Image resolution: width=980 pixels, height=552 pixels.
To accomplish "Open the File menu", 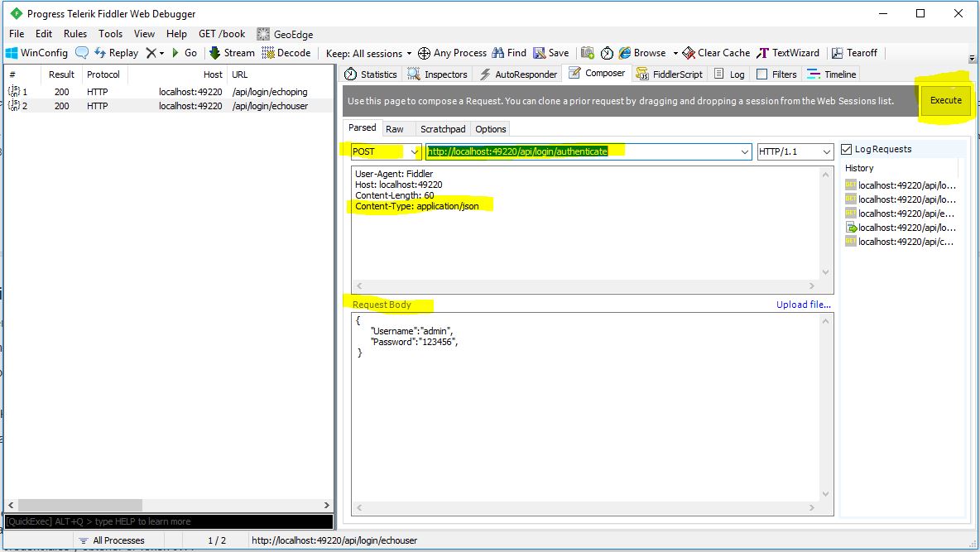I will click(x=17, y=34).
